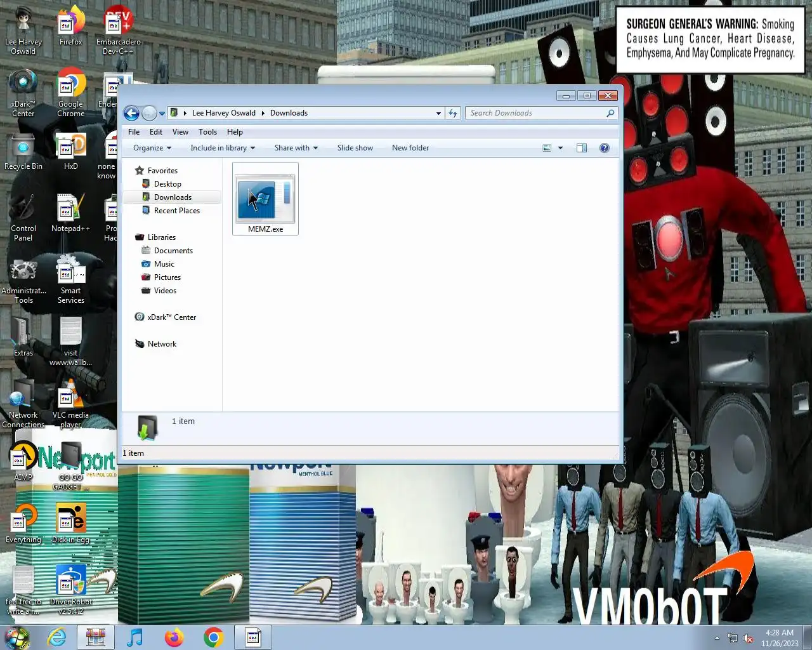Expand Include in library dropdown

(x=223, y=148)
